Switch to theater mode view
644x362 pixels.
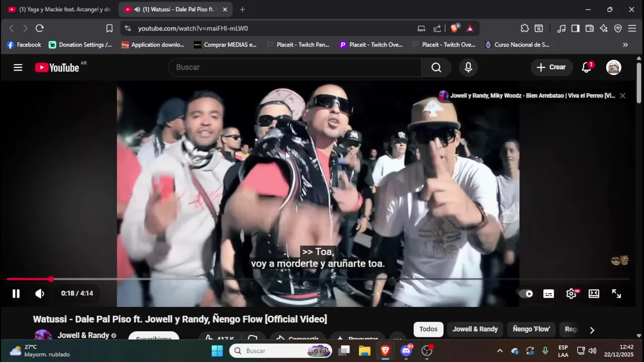tap(594, 294)
